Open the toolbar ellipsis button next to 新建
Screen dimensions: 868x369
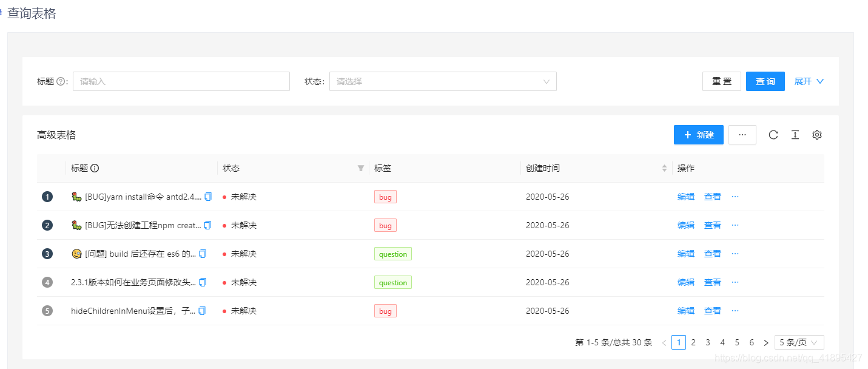tap(742, 135)
